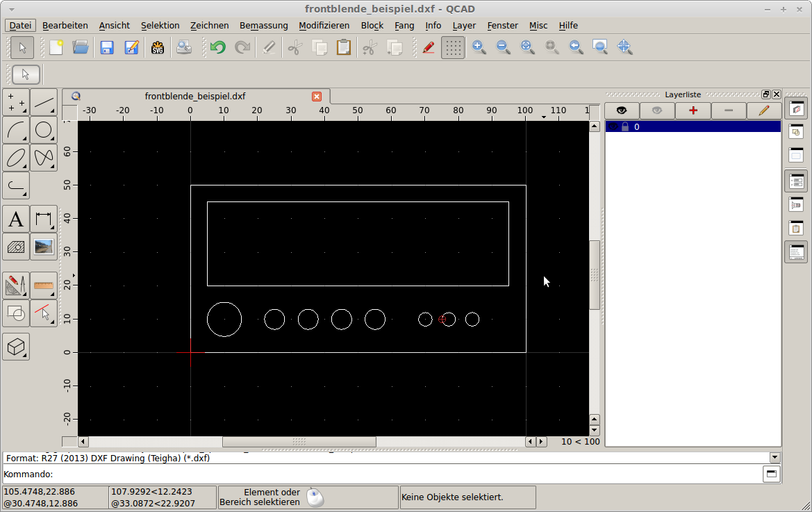The width and height of the screenshot is (812, 512).
Task: Click horizontal scrollbar thumb
Action: point(299,442)
